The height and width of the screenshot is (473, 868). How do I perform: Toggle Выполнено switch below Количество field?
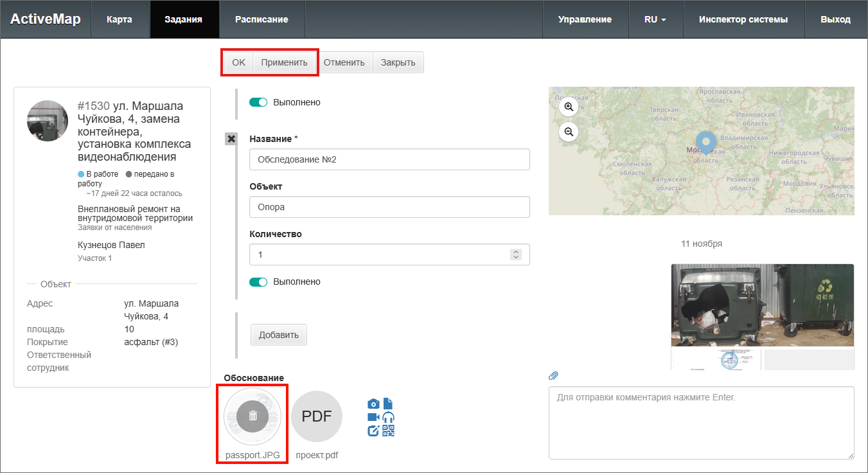tap(258, 281)
